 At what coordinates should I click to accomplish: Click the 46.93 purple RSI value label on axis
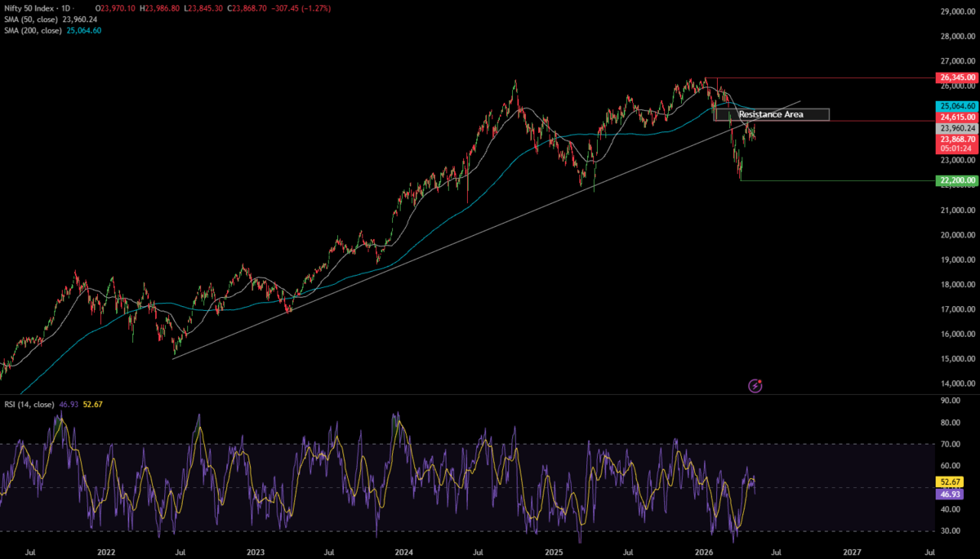point(949,495)
